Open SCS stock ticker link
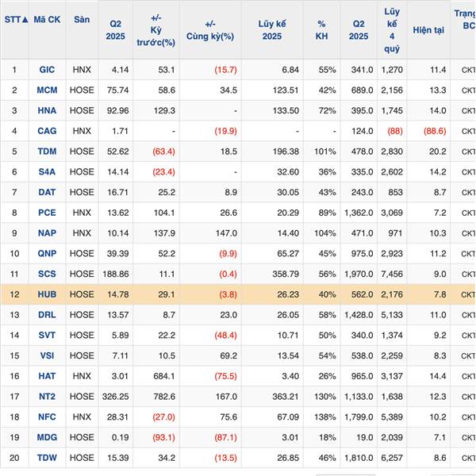The image size is (476, 476). click(x=47, y=274)
